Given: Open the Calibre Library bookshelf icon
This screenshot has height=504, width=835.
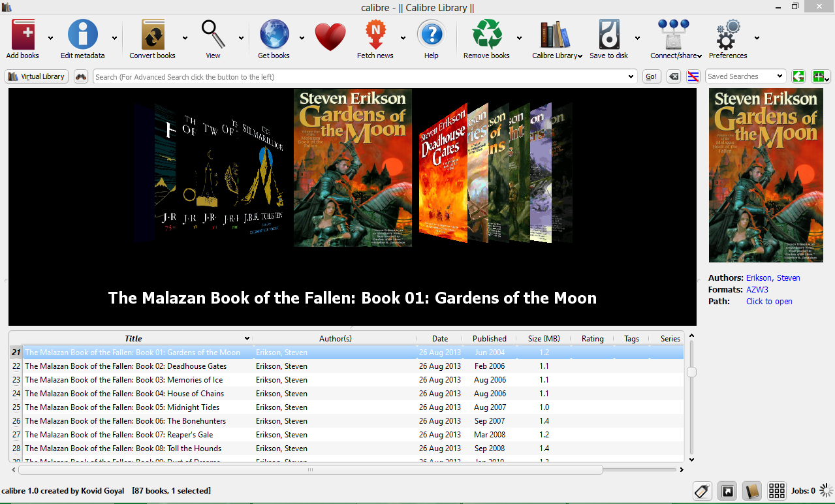Looking at the screenshot, I should coord(557,35).
